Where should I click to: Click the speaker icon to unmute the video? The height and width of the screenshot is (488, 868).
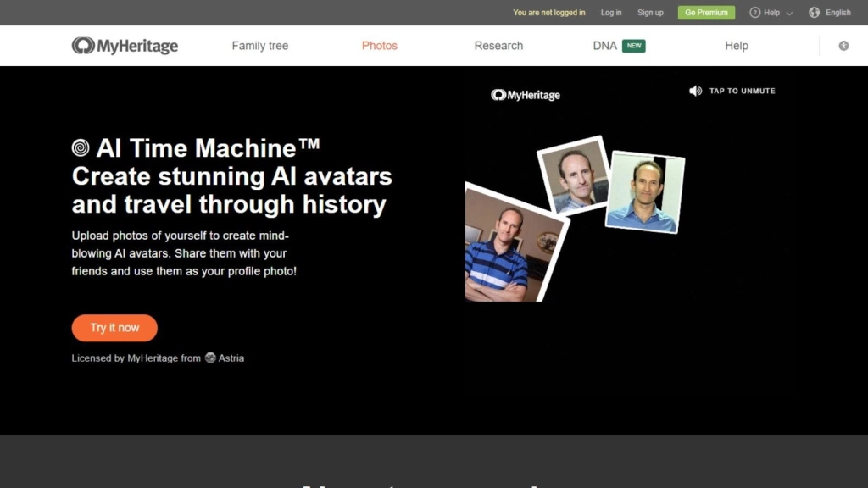click(x=695, y=91)
